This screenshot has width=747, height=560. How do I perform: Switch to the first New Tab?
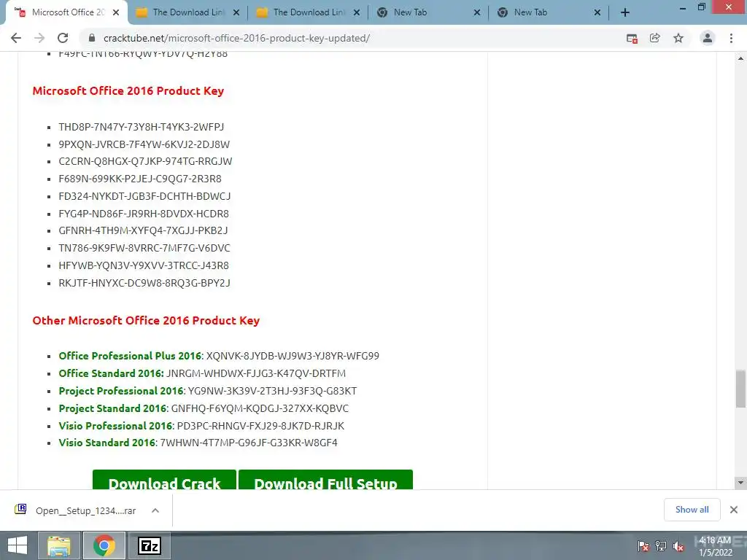tap(428, 13)
